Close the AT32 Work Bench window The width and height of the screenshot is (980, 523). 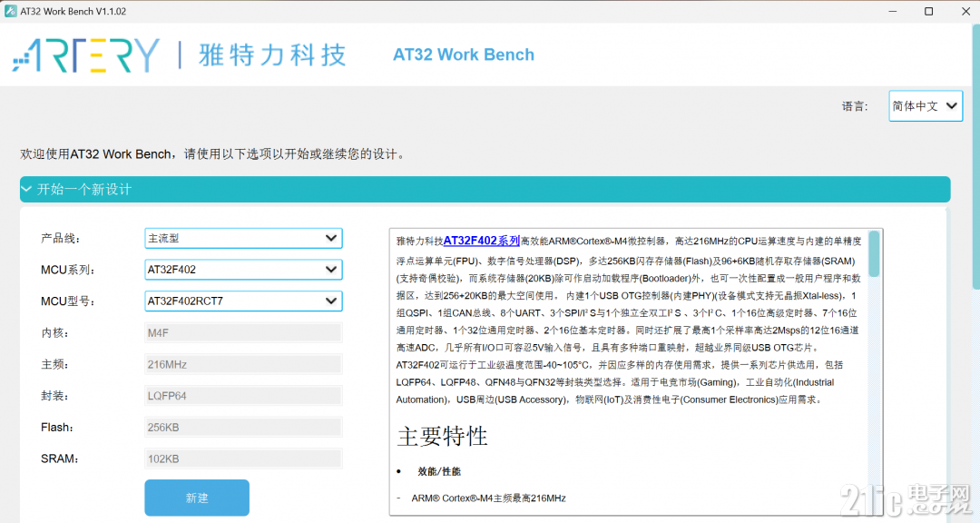coord(965,11)
